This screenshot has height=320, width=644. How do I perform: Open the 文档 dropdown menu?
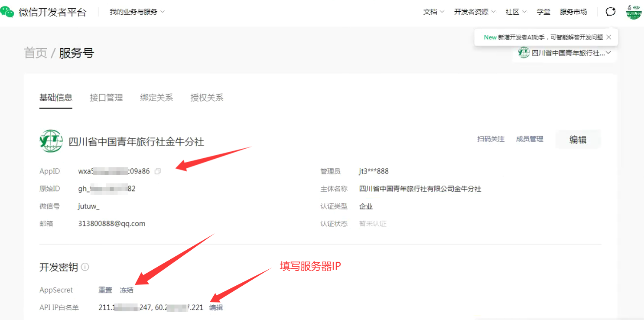433,12
